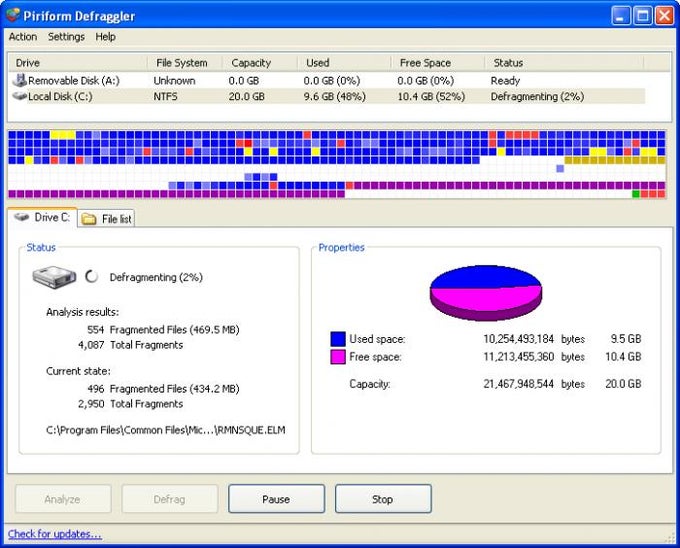Screen dimensions: 680x548
Task: Click the '9.6 GB (48%)' used cell
Action: coord(334,96)
